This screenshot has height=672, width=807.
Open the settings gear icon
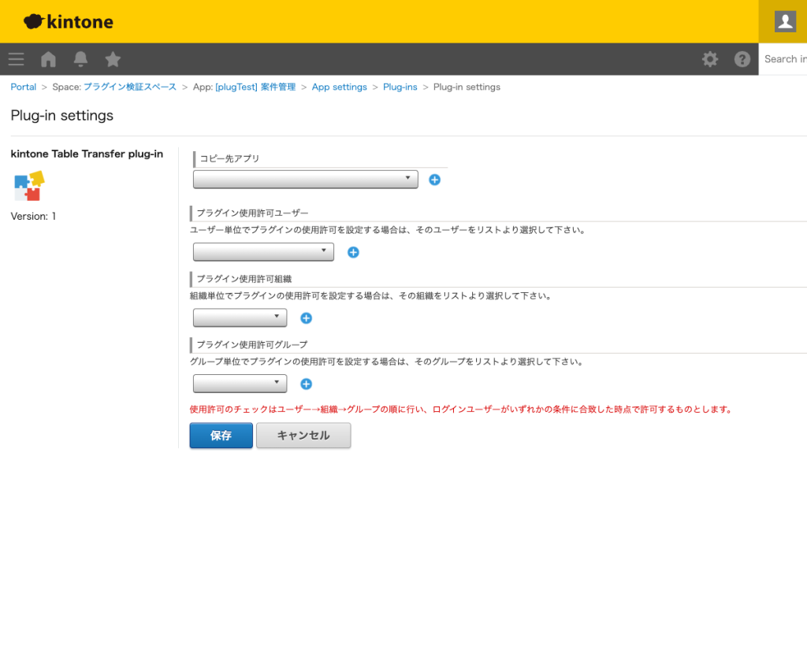[x=710, y=59]
